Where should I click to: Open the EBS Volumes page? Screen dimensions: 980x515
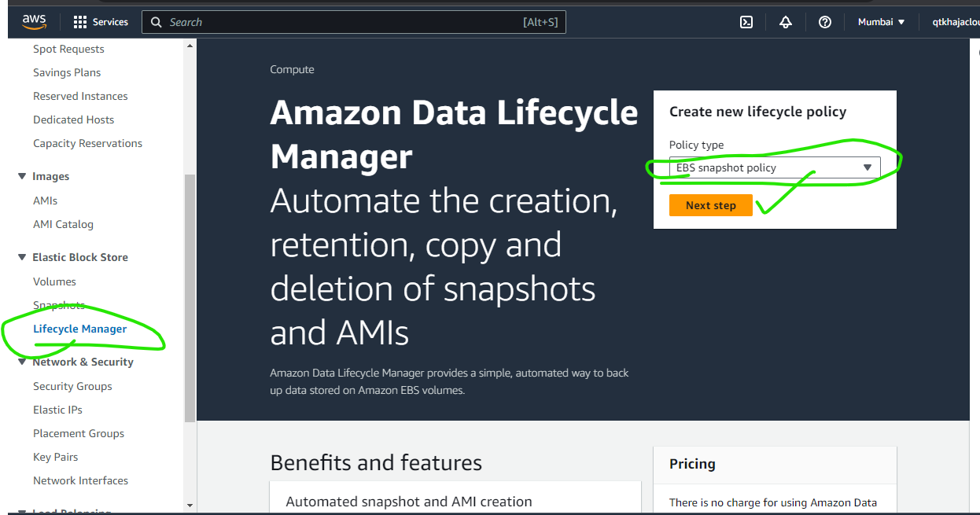(x=54, y=281)
